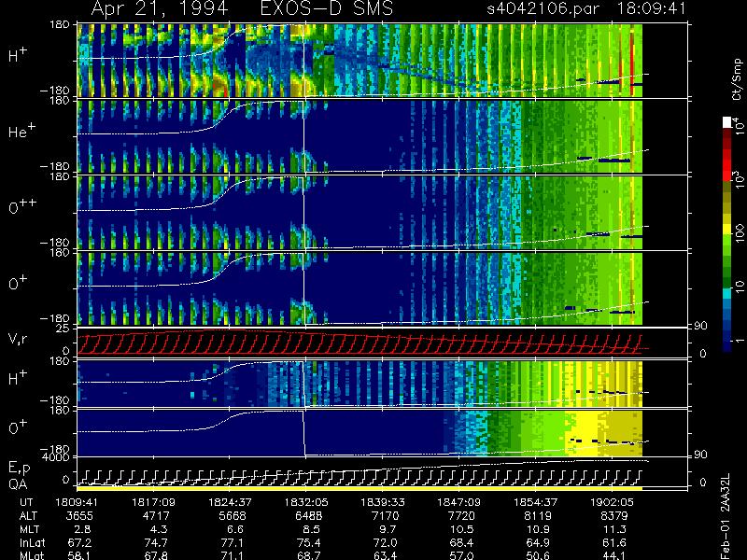Click InLat value '74.7'

point(156,542)
